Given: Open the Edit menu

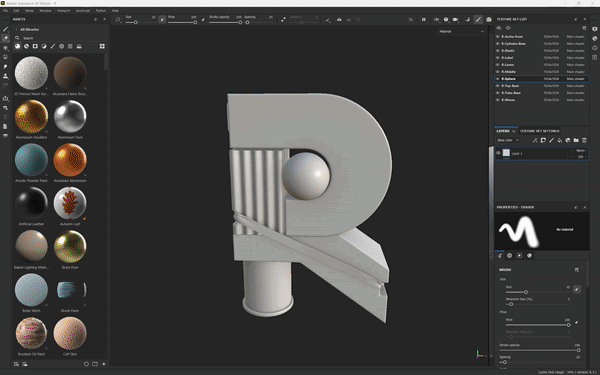Looking at the screenshot, I should coord(16,11).
